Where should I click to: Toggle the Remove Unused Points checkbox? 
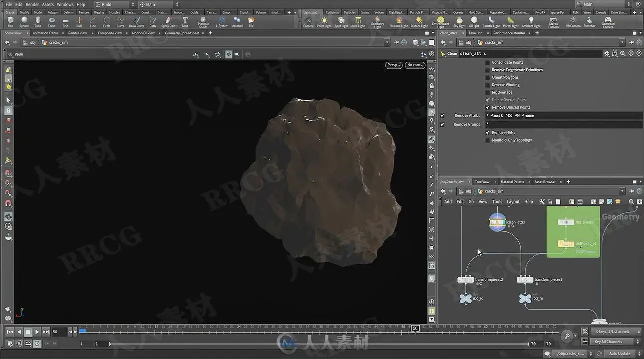point(488,107)
